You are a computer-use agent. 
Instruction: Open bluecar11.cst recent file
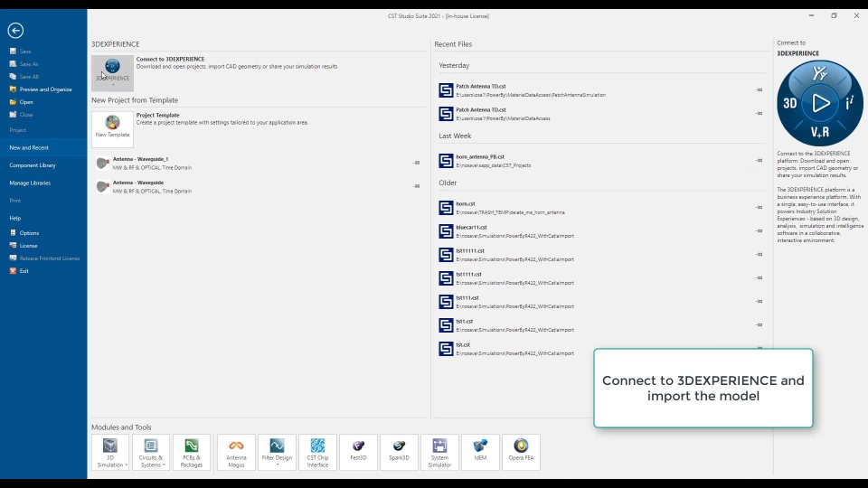pos(601,231)
